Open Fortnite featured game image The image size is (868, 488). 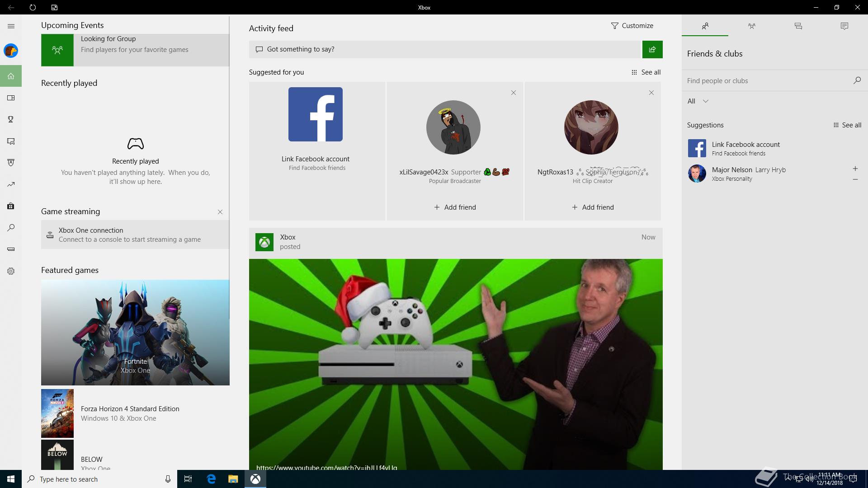tap(135, 333)
